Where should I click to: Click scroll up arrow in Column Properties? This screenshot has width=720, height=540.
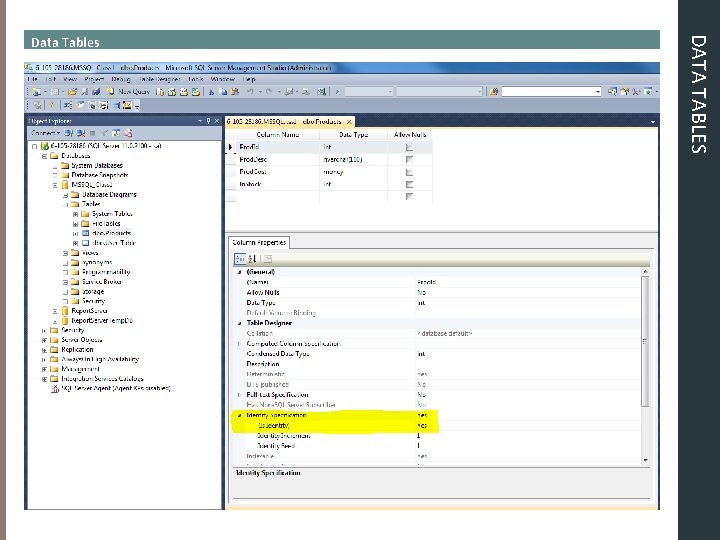pos(646,272)
